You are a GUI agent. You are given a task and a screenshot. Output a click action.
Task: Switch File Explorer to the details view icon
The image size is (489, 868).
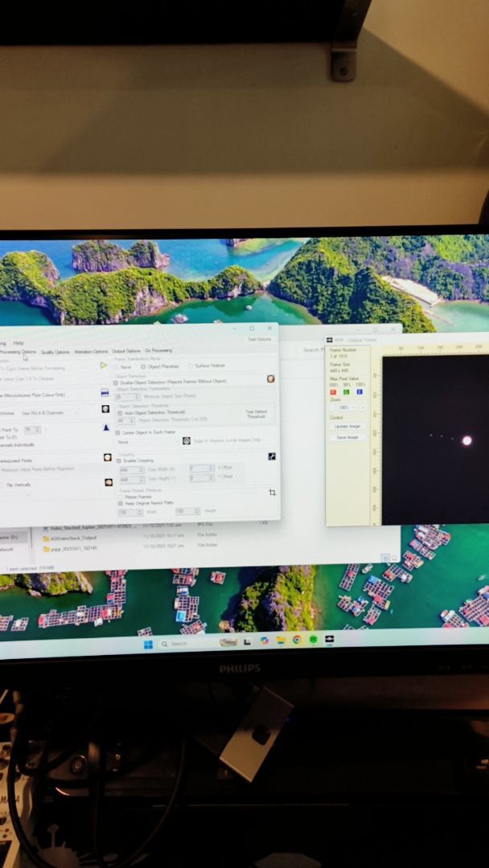[385, 558]
